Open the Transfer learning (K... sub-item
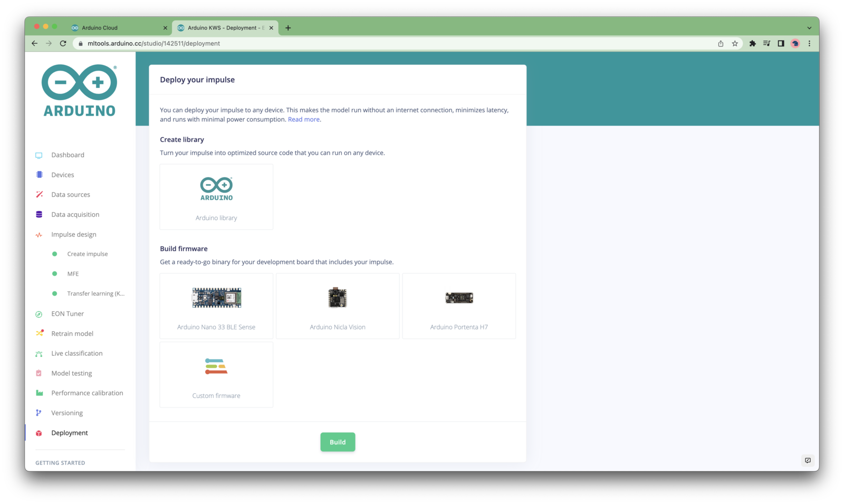Image resolution: width=844 pixels, height=504 pixels. coord(95,294)
